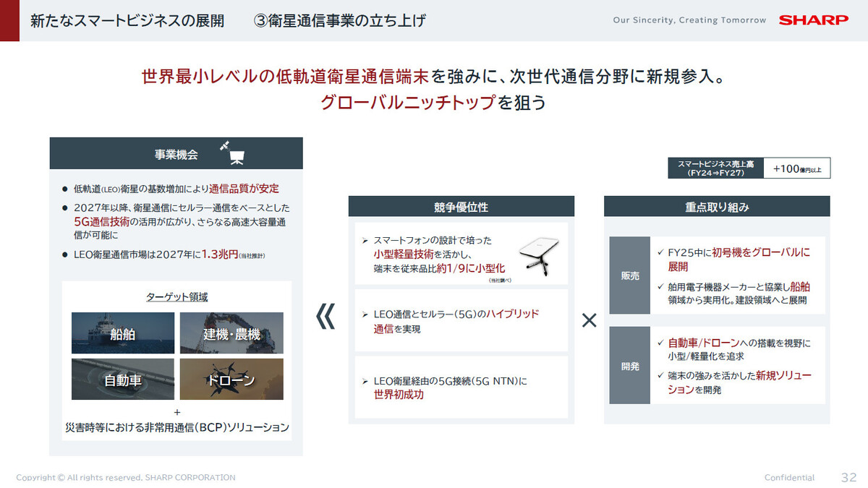Click the small satellite terminal product image

click(540, 256)
